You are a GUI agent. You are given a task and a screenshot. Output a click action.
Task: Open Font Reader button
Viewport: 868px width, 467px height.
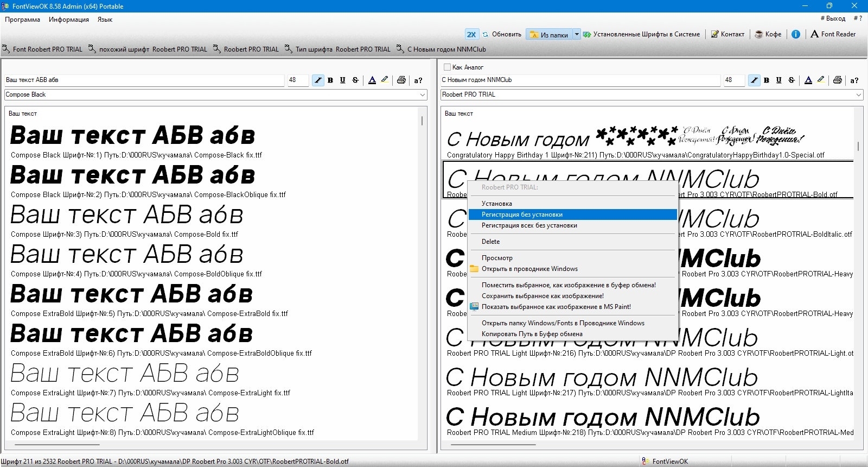tap(833, 34)
